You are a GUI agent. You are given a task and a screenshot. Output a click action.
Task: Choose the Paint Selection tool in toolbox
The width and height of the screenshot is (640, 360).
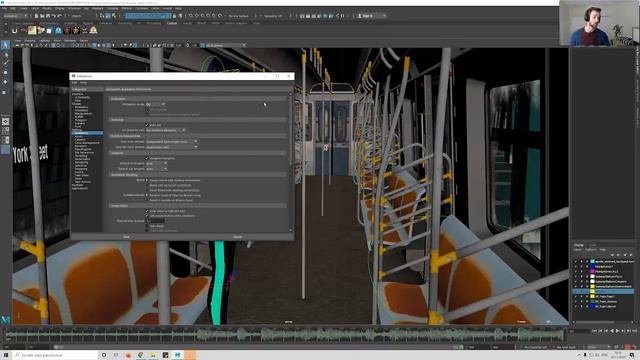tap(5, 63)
